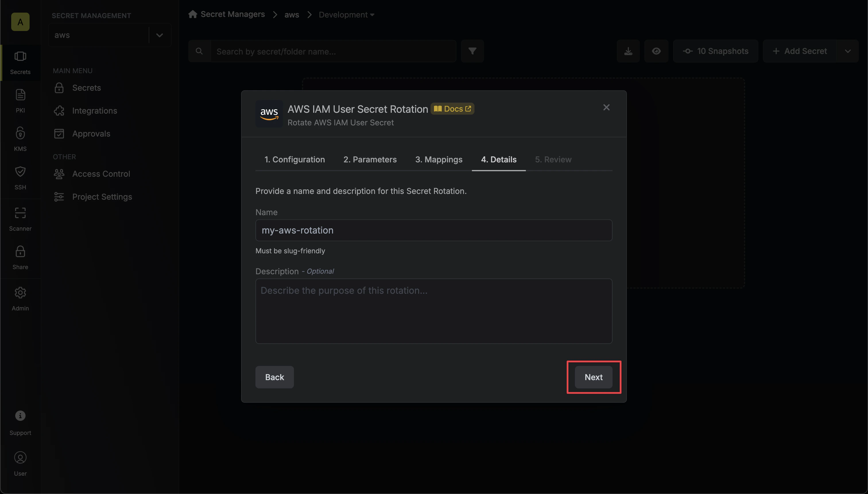This screenshot has height=494, width=868.
Task: Click the organization avatar A
Action: 20,22
